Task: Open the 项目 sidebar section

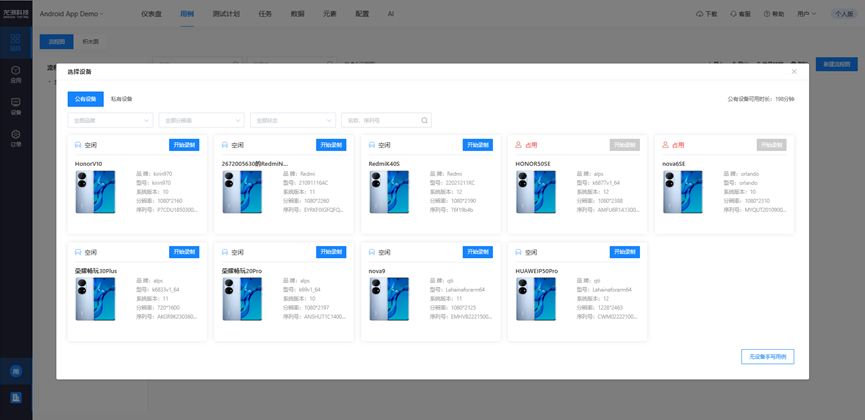Action: 15,43
